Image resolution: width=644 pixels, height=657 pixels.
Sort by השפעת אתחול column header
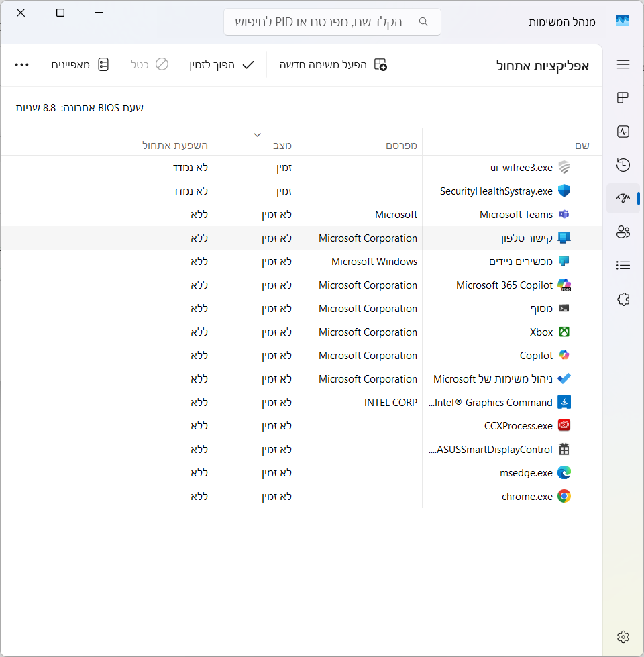click(x=175, y=146)
